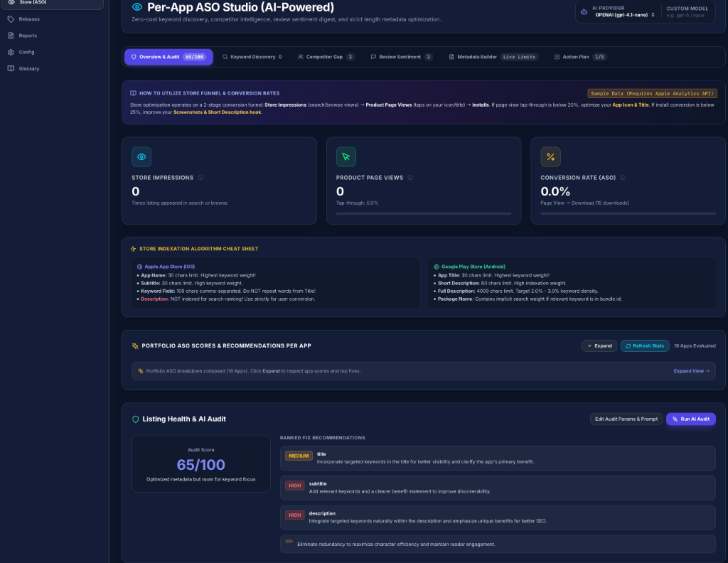The width and height of the screenshot is (728, 563).
Task: Click the Reports document icon
Action: tap(11, 36)
